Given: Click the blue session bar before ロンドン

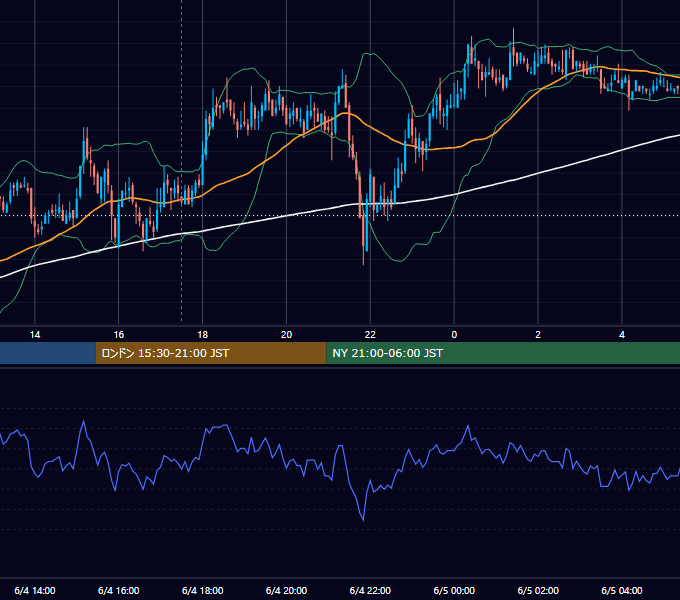Looking at the screenshot, I should point(48,353).
